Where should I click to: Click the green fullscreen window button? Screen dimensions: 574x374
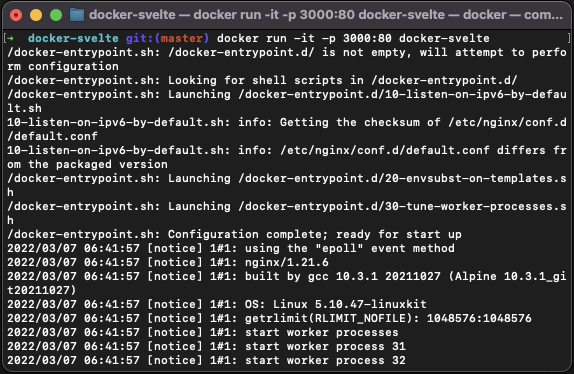click(x=56, y=15)
